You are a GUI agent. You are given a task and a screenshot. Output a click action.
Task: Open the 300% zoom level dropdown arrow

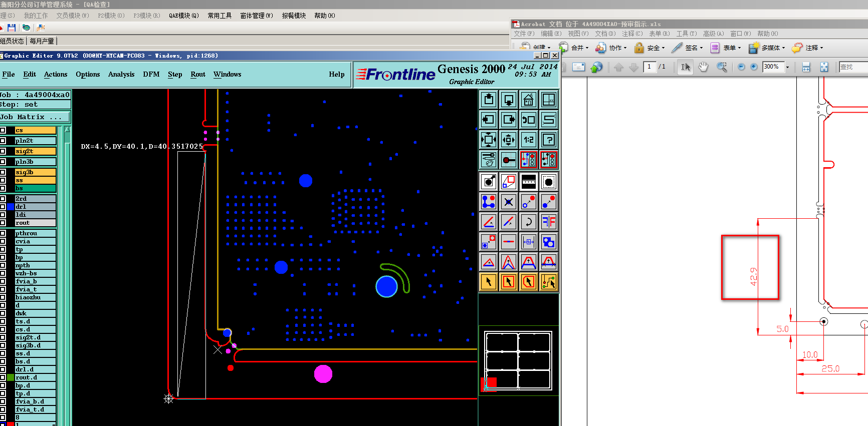[x=787, y=67]
